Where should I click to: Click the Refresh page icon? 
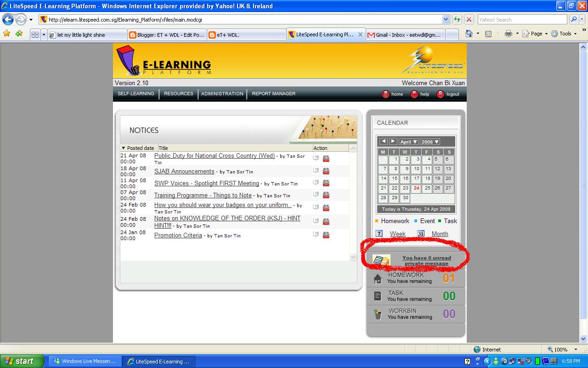[x=457, y=19]
